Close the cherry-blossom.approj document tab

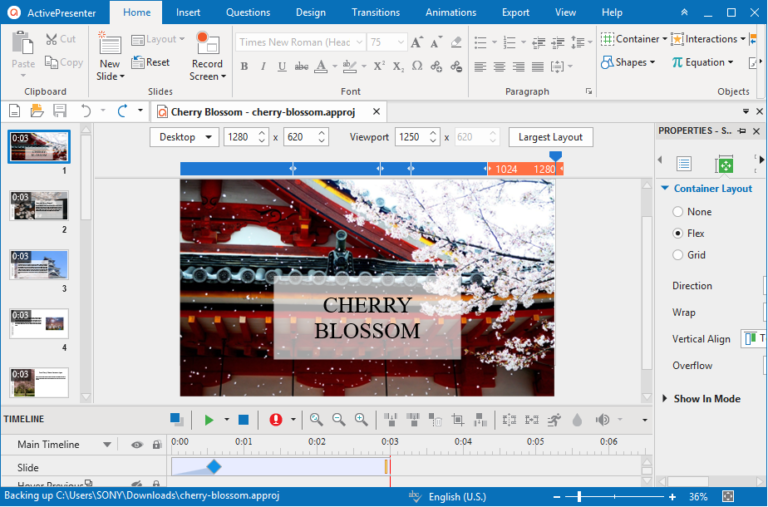[376, 112]
